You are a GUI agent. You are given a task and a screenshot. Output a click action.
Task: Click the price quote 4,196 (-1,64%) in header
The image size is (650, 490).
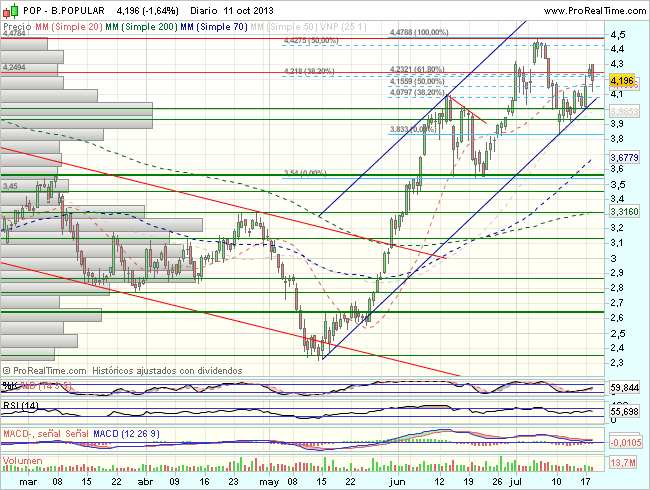(148, 10)
